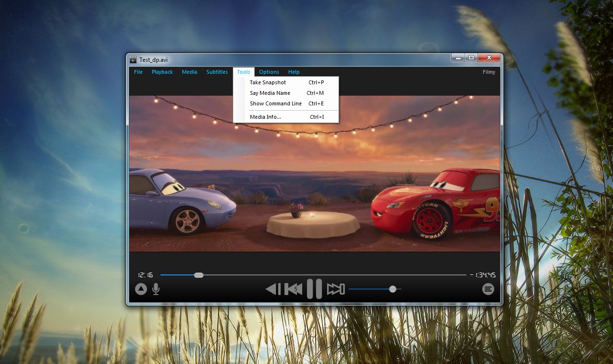Click the Test_dp.avi window title
613x364 pixels.
coord(154,60)
